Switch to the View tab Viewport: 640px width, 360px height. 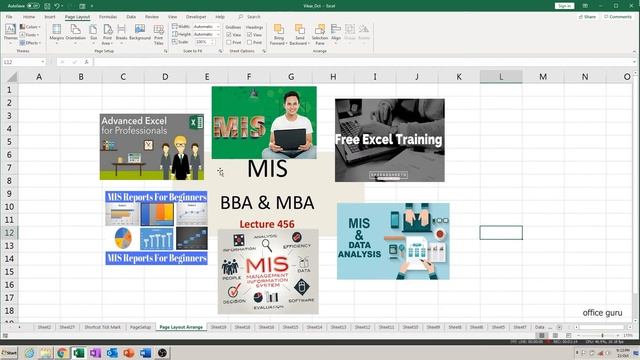(172, 17)
